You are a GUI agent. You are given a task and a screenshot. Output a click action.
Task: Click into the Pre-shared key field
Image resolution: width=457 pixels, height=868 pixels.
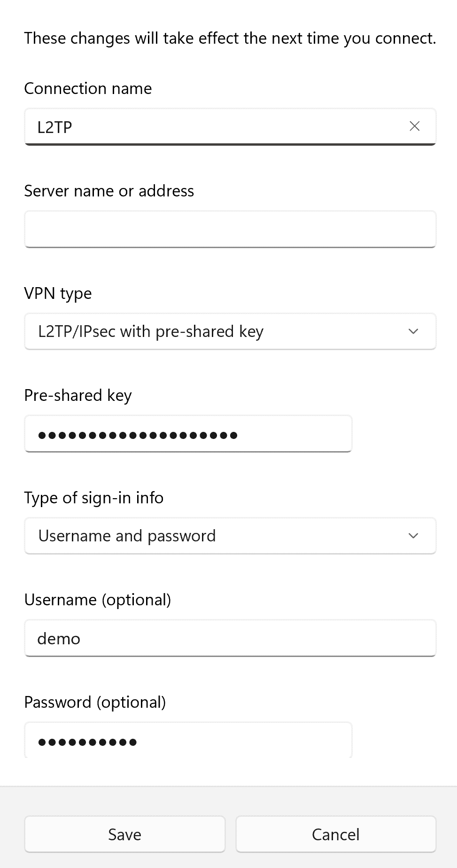point(188,434)
